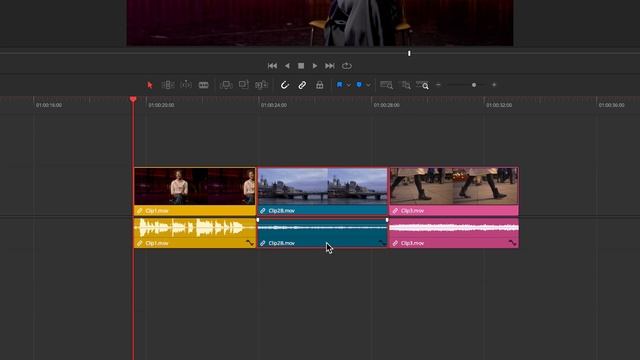This screenshot has width=640, height=360.
Task: Stop playback
Action: pos(301,66)
